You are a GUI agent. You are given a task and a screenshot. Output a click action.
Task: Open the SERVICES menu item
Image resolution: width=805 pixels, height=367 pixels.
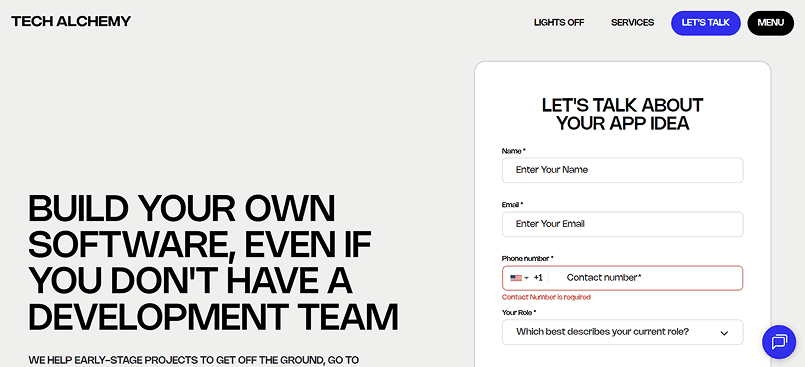tap(632, 23)
